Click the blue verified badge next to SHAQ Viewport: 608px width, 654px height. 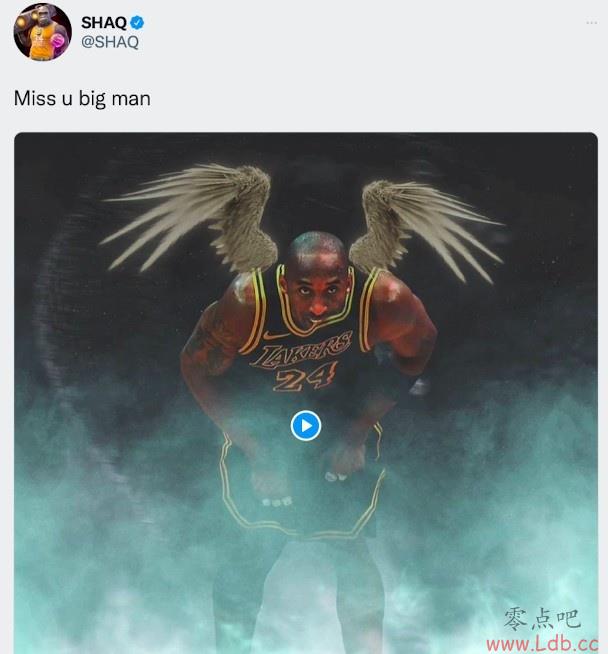(x=137, y=23)
